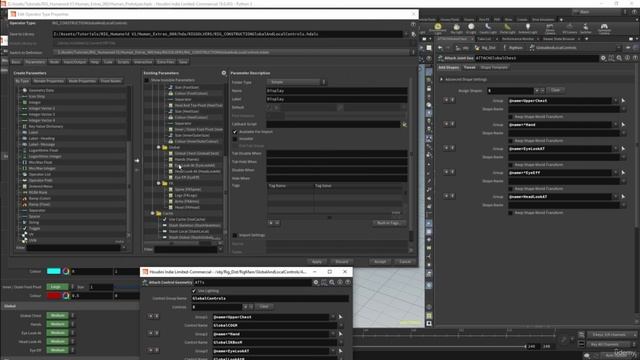
Task: Click the Discard button
Action: (342, 262)
